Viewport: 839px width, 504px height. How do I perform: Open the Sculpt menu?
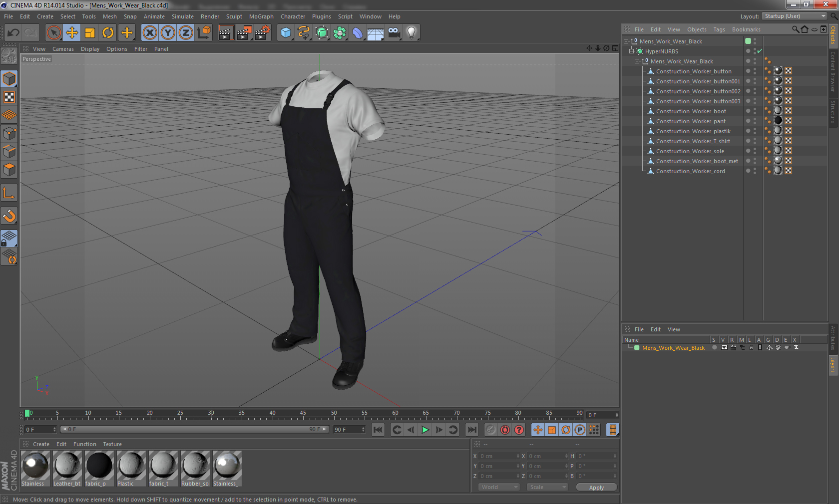coord(234,16)
